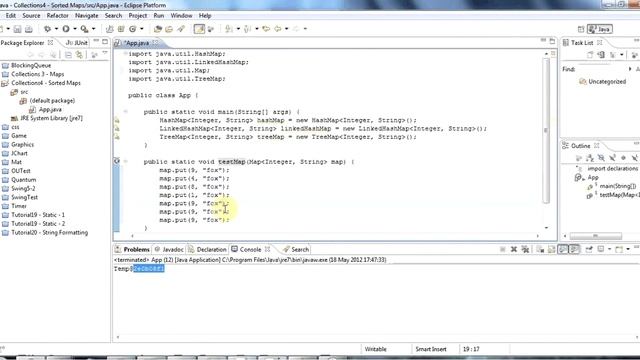Toggle Show Console on Standard Error
This screenshot has height=360, width=640.
coord(574,249)
